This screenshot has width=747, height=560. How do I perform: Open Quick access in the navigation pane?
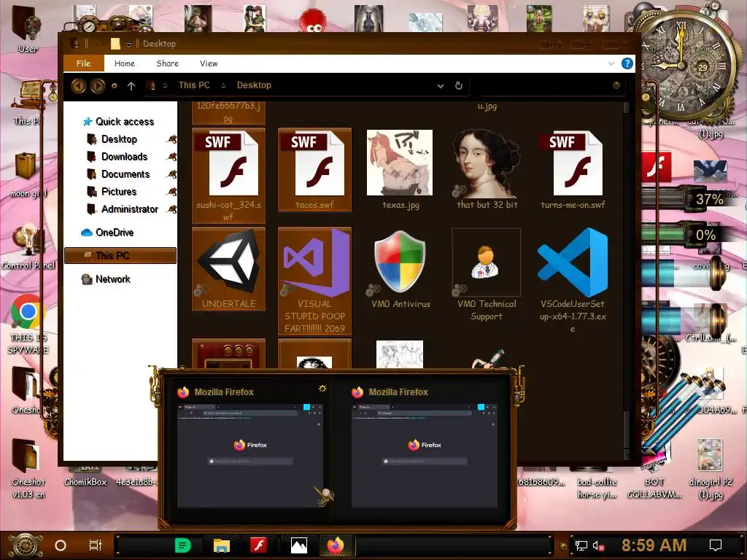pos(124,122)
